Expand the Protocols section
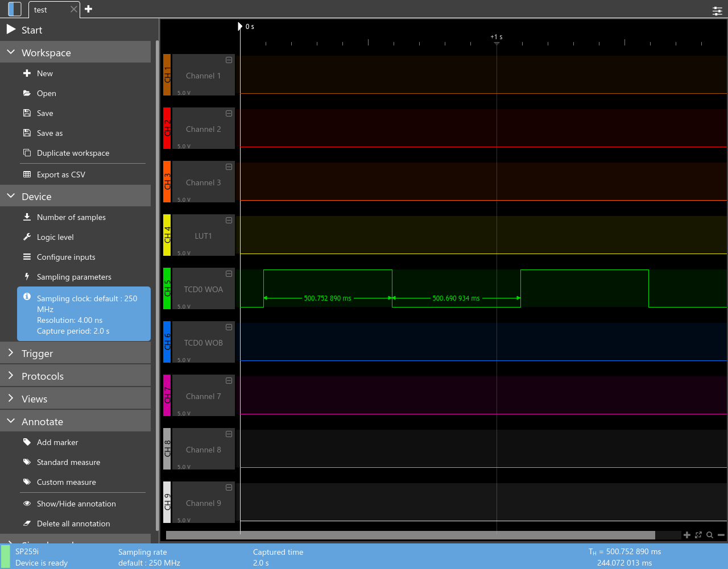This screenshot has height=569, width=728. pyautogui.click(x=43, y=376)
